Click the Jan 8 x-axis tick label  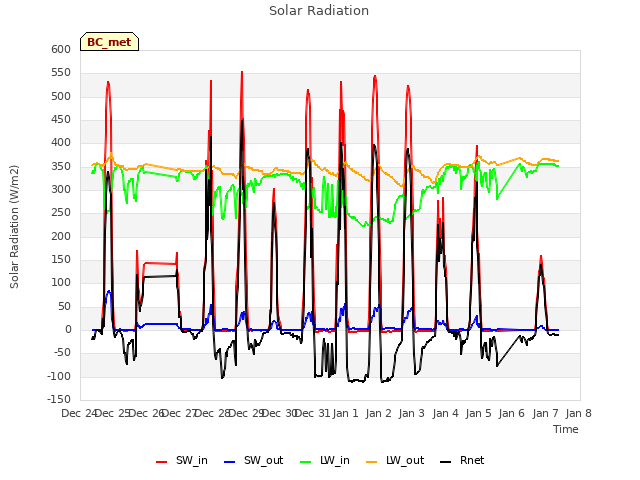(x=578, y=413)
